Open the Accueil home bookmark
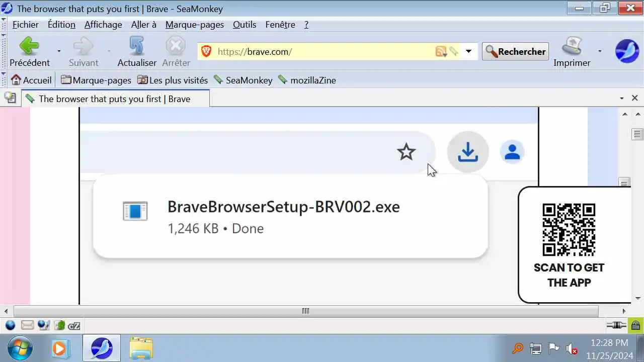644x362 pixels. pos(31,80)
